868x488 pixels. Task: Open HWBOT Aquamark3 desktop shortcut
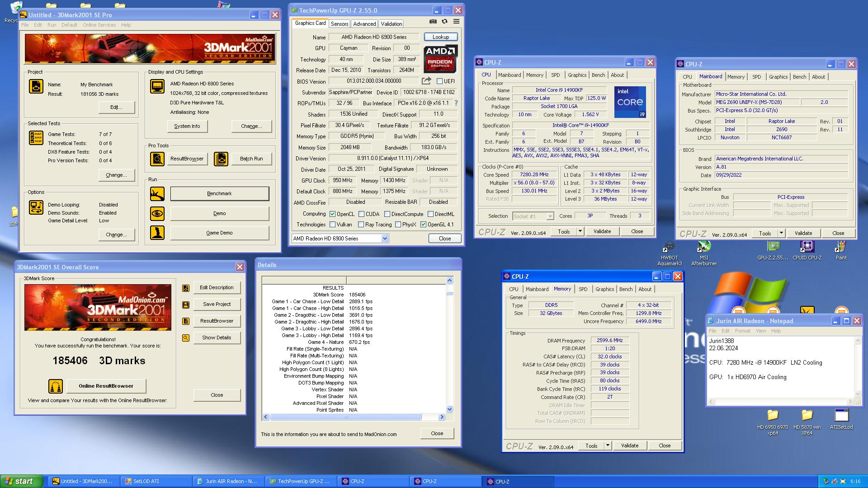point(669,253)
